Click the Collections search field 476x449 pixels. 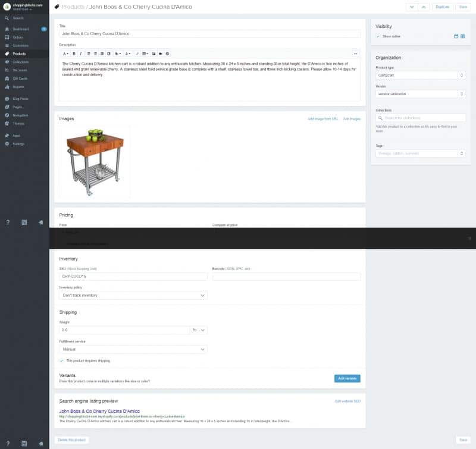(421, 118)
